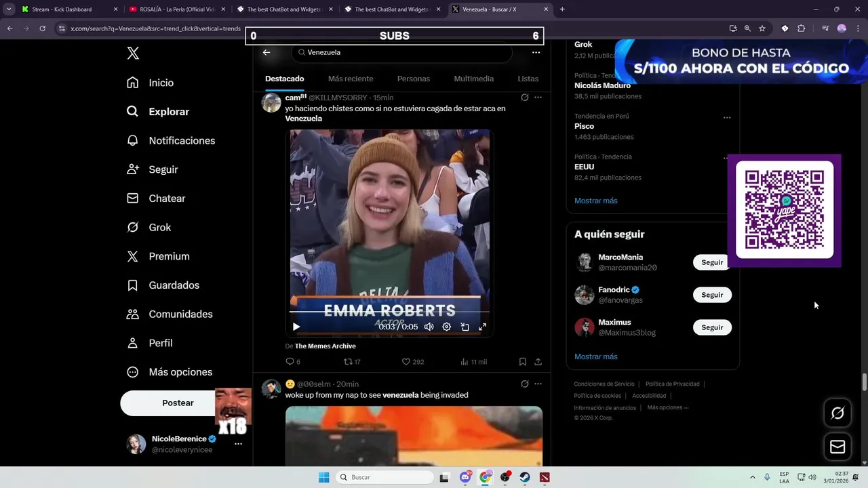Click the video progress bar
Image resolution: width=868 pixels, height=488 pixels.
point(389,312)
